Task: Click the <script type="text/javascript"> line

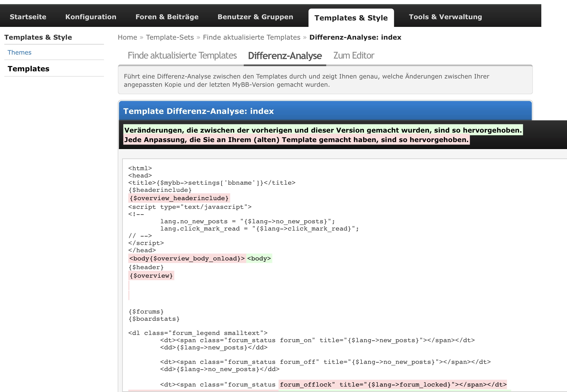Action: (190, 207)
